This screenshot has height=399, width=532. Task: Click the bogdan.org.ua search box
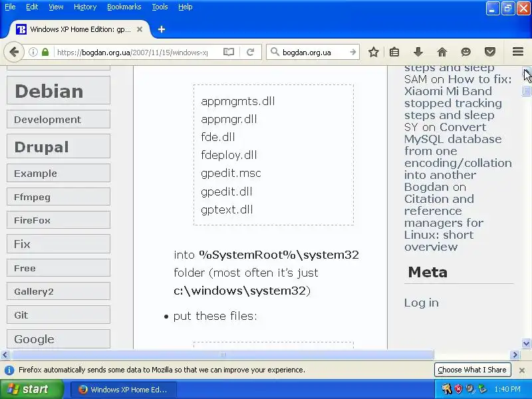(x=314, y=53)
